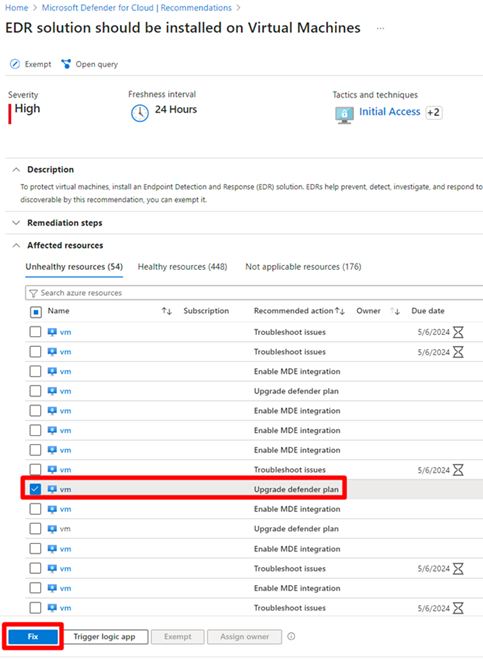The height and width of the screenshot is (660, 483).
Task: Click the Search azure resources field
Action: coord(254,293)
